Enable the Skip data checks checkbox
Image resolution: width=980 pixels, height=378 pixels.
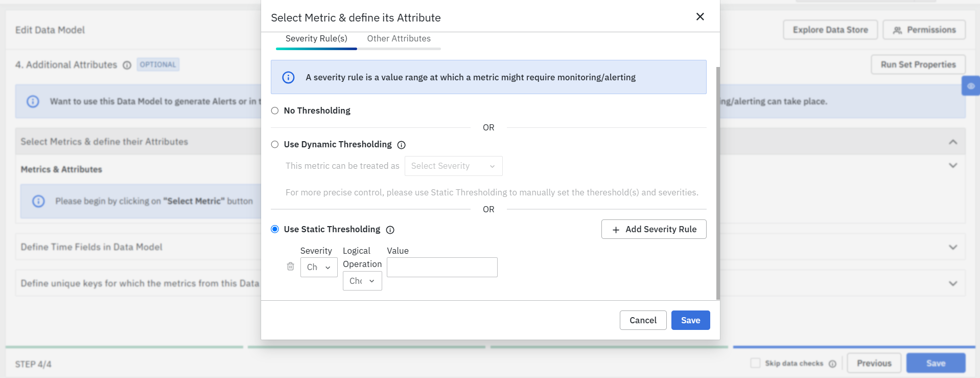click(755, 363)
